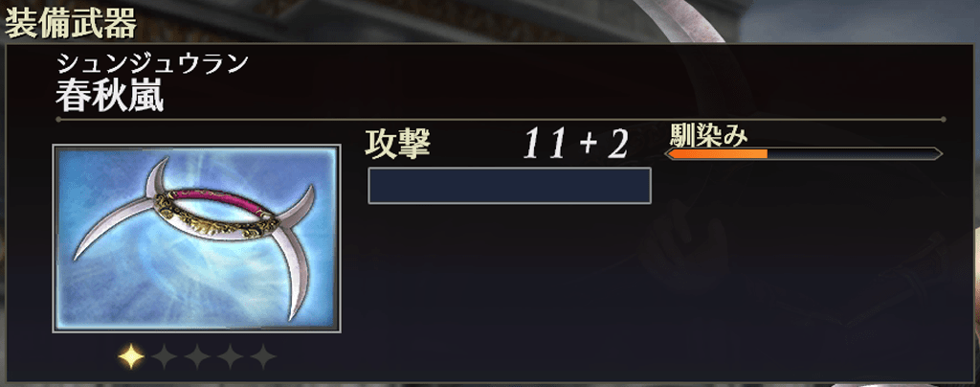Screen dimensions: 980x387
Task: Click the シュンジュウラン reading text
Action: click(152, 65)
